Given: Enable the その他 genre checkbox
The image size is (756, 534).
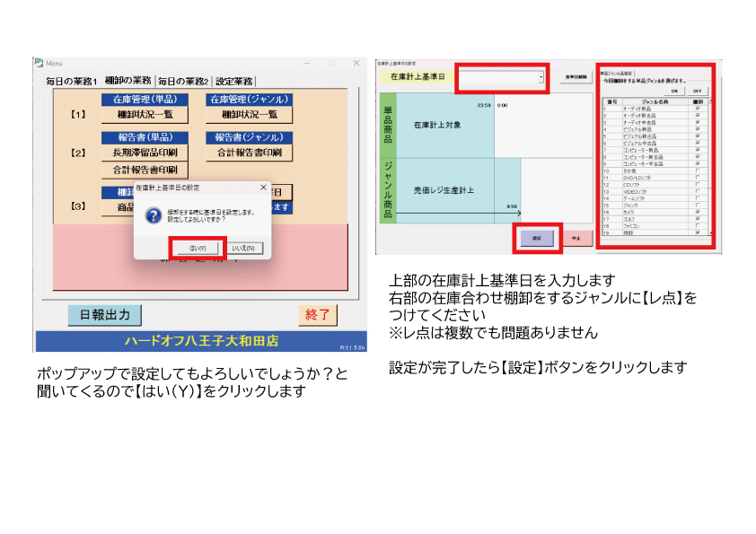Looking at the screenshot, I should click(x=698, y=171).
